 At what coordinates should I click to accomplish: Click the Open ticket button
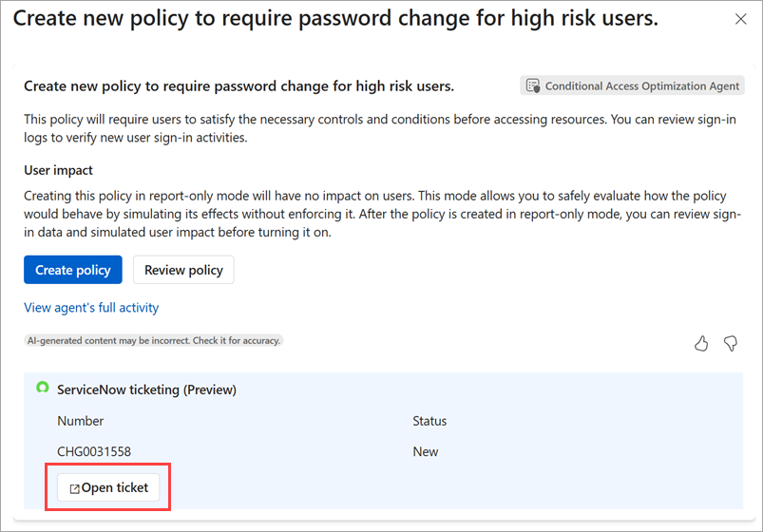[107, 488]
